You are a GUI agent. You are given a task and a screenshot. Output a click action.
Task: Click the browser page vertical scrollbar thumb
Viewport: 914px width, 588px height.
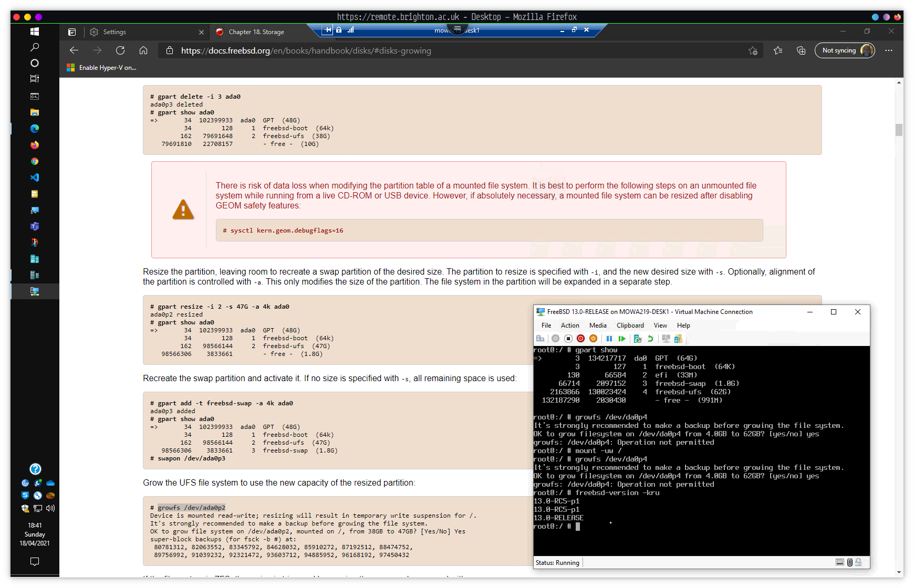pos(899,130)
